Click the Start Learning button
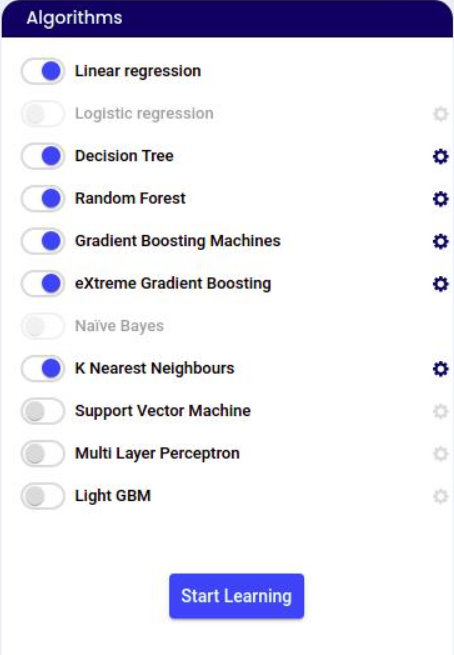The height and width of the screenshot is (655, 454). tap(236, 596)
